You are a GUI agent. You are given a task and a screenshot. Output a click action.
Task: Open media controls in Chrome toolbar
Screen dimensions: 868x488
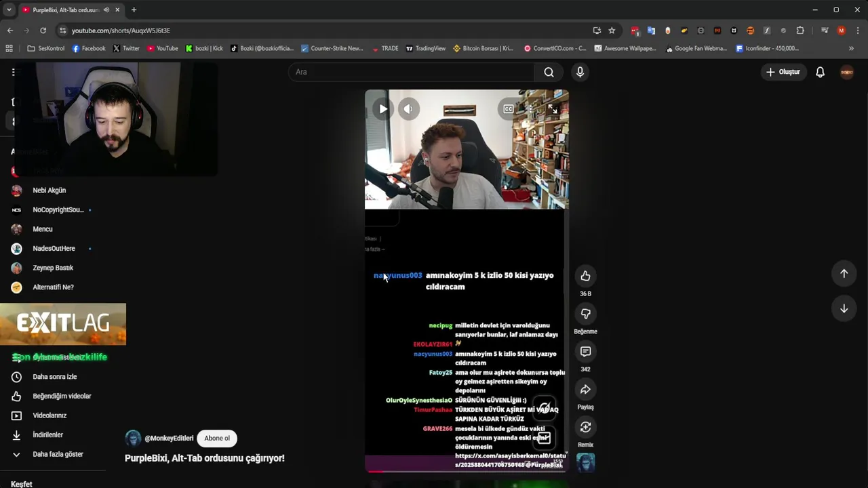click(825, 30)
